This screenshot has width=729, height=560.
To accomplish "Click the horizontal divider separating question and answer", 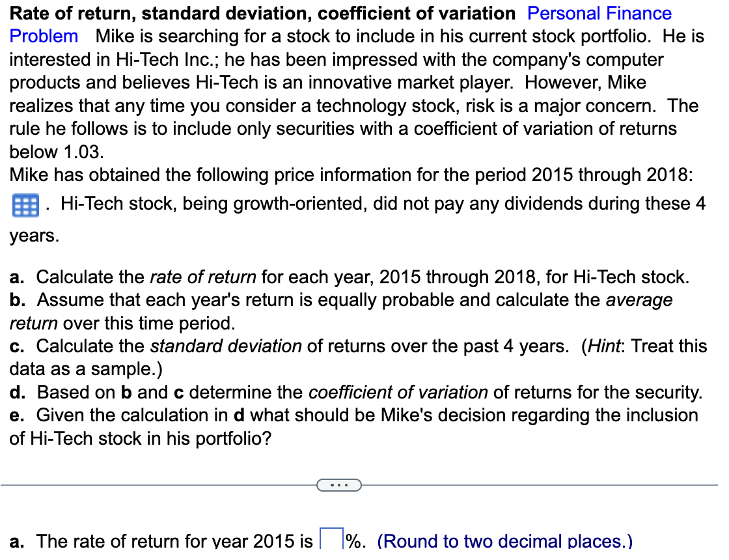I will [130, 484].
